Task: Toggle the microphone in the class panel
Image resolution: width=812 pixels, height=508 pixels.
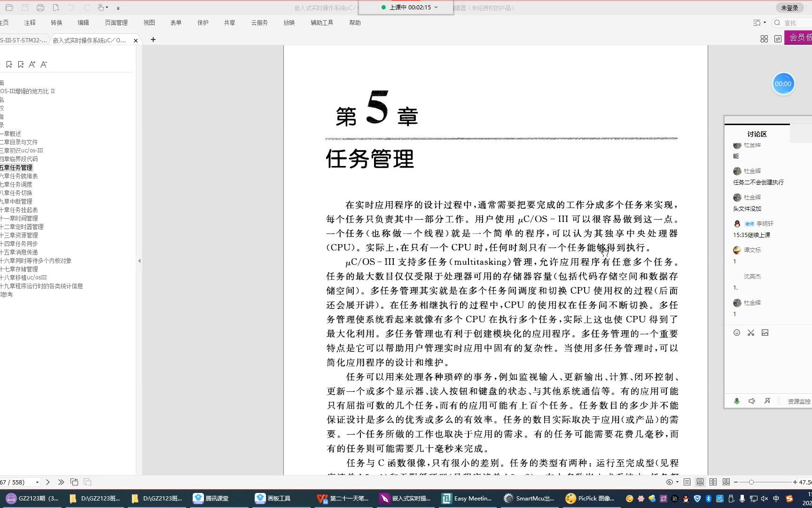Action: 737,401
